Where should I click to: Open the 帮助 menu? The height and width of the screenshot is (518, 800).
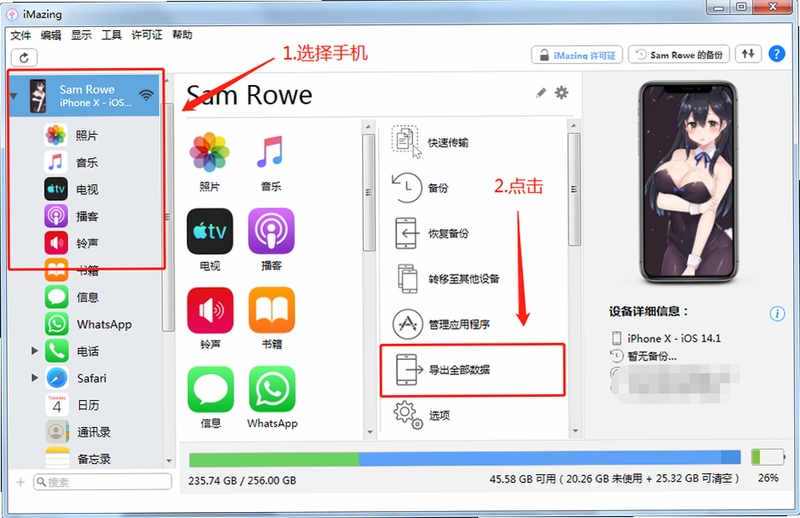point(182,35)
